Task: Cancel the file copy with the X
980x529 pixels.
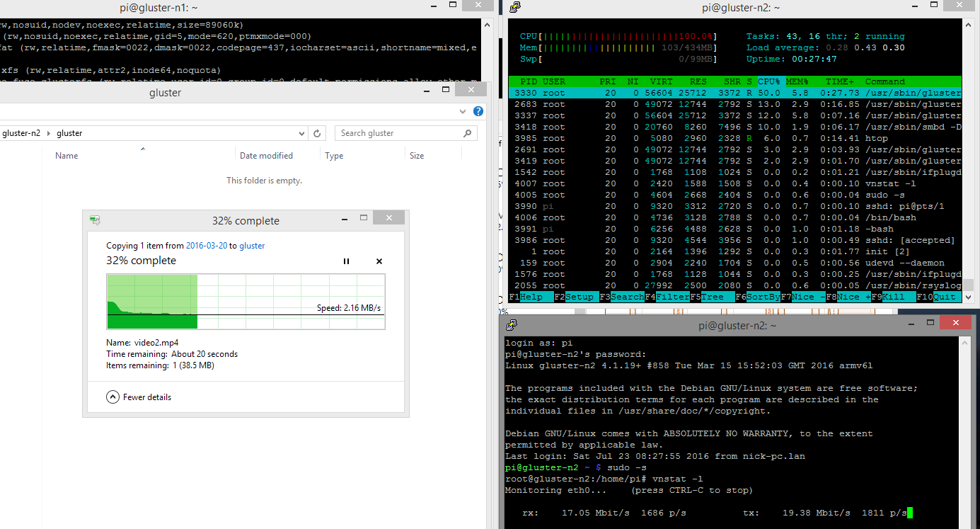Action: pyautogui.click(x=379, y=261)
